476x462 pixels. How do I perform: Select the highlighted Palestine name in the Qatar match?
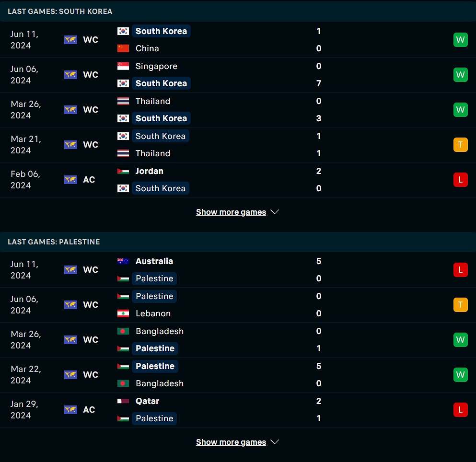154,418
